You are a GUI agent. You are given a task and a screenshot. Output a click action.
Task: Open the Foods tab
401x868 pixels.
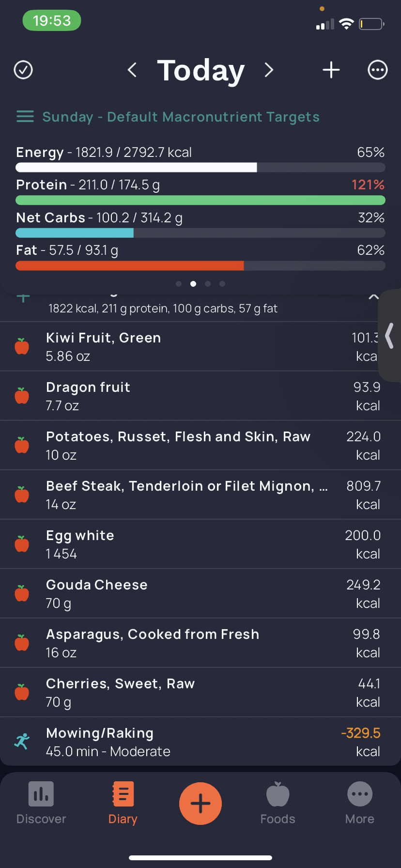coord(278,803)
